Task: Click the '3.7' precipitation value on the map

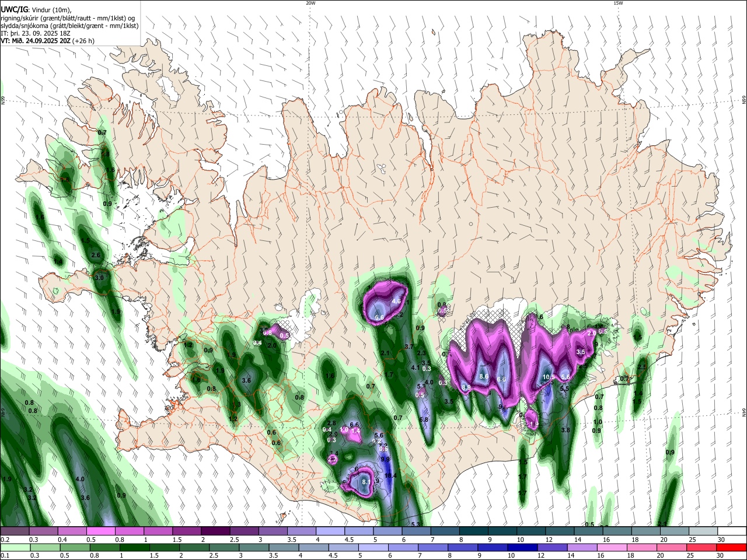Action: 409,347
